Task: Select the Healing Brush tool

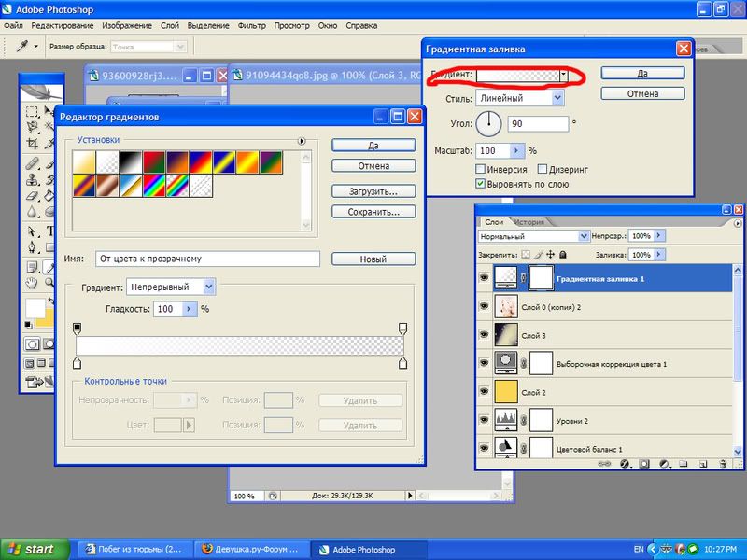Action: [x=32, y=164]
